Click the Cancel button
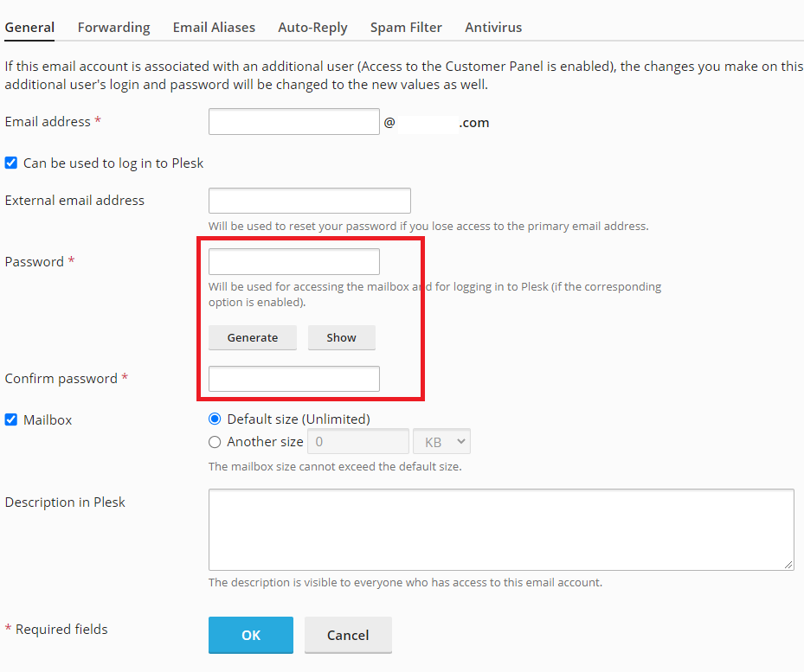The height and width of the screenshot is (672, 804). (x=348, y=635)
